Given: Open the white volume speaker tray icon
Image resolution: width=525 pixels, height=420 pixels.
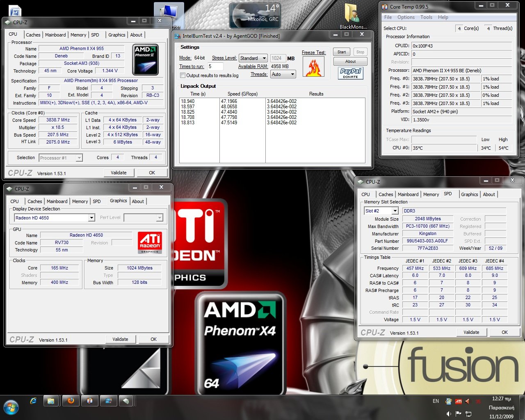Looking at the screenshot, I should point(449,414).
